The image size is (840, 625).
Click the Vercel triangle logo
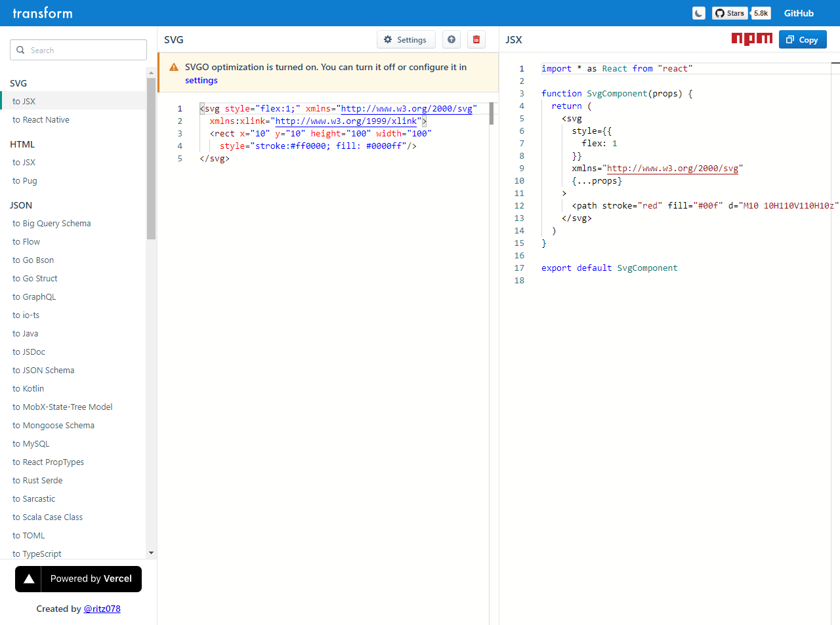click(29, 579)
